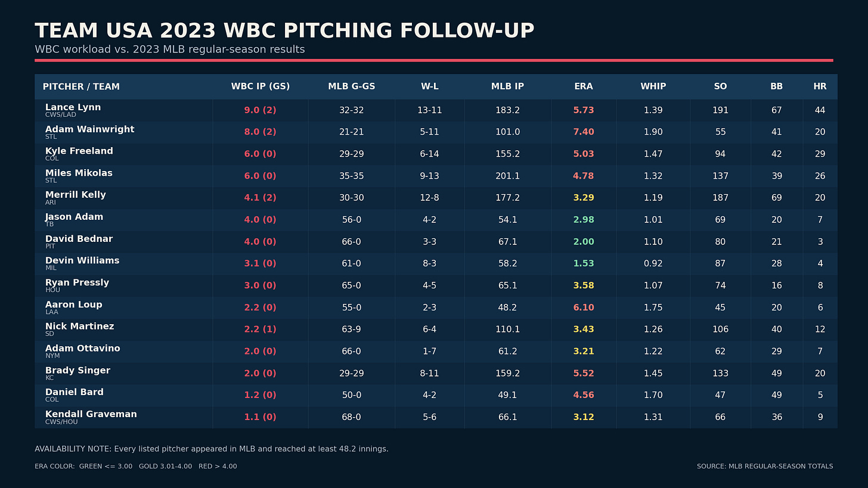Click Miles Mikolas' 201.1 MLB IP

507,176
